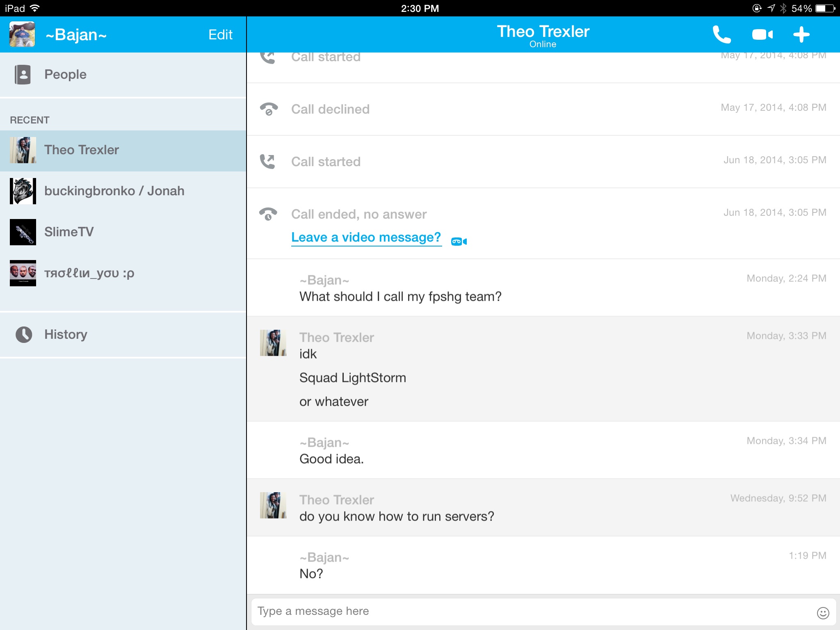Tap the Call declined entry icon
Screen dimensions: 840x630
tap(269, 109)
